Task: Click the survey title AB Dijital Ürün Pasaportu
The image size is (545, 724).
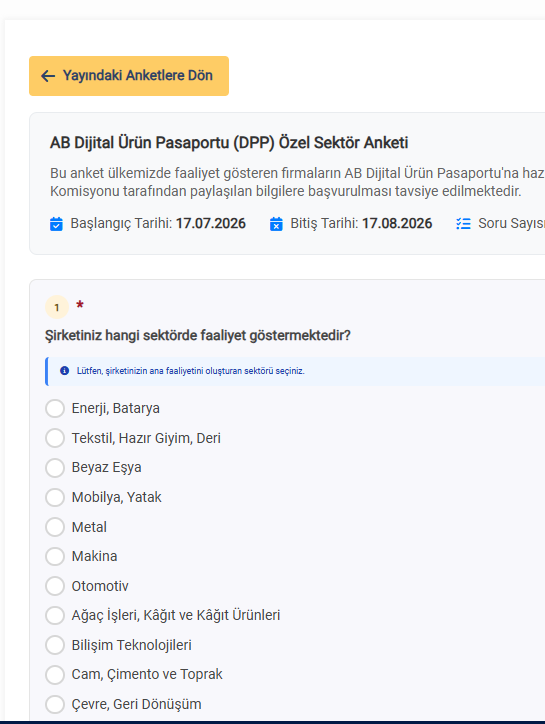Action: pyautogui.click(x=229, y=143)
